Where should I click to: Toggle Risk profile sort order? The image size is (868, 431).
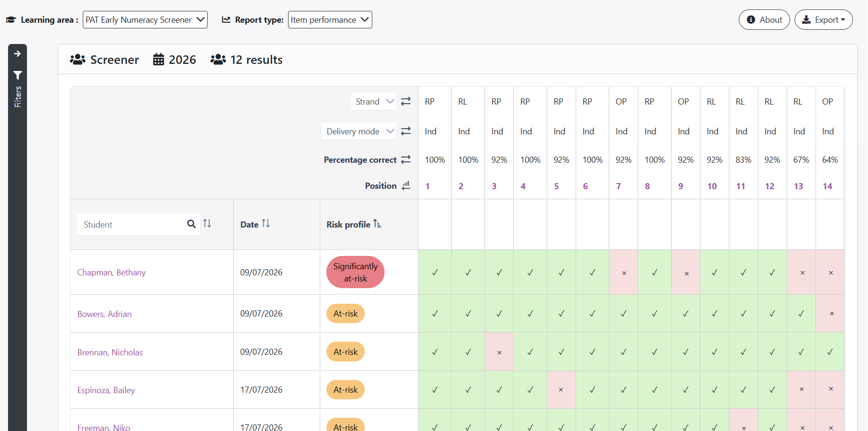click(377, 224)
